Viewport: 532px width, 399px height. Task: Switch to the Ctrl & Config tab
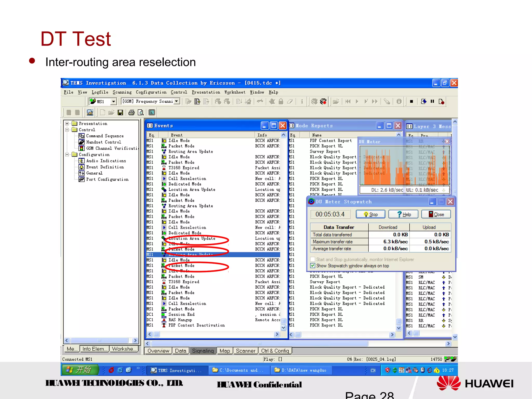click(275, 351)
